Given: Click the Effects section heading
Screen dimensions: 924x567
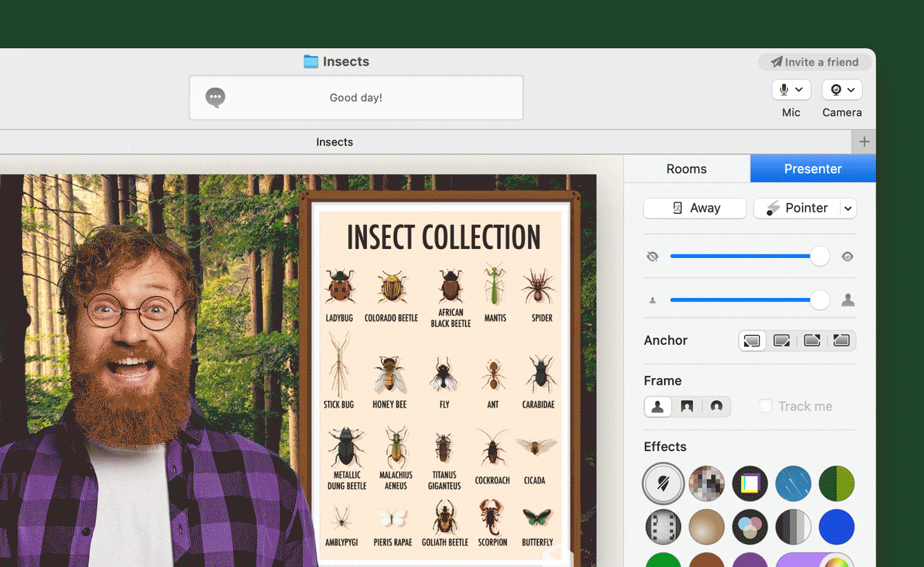Looking at the screenshot, I should coord(665,447).
